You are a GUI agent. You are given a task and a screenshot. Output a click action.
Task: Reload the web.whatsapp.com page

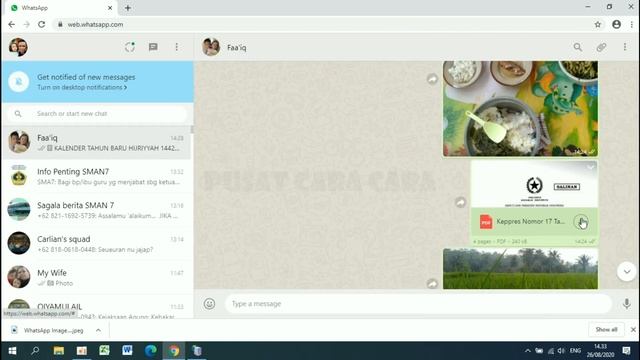42,24
